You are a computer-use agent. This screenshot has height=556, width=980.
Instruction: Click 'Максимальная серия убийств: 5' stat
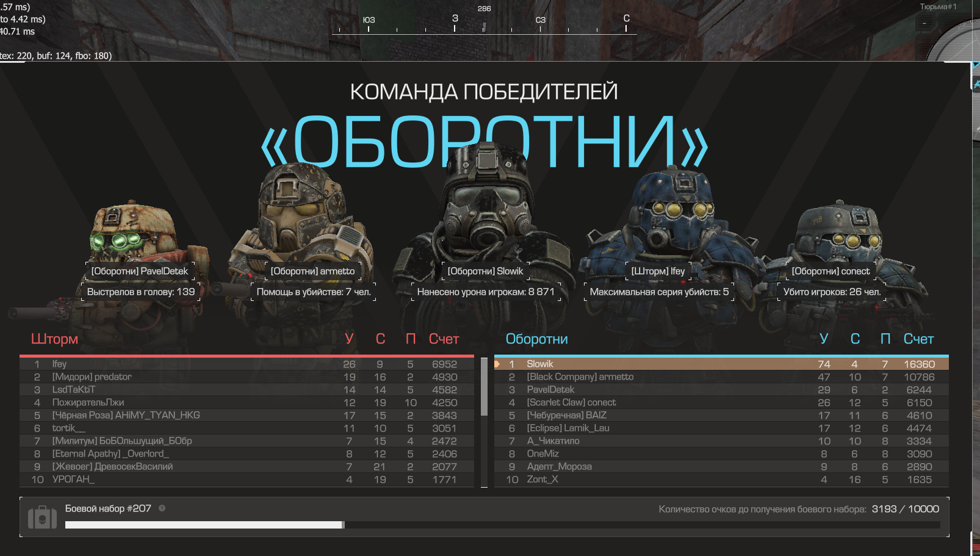[659, 292]
